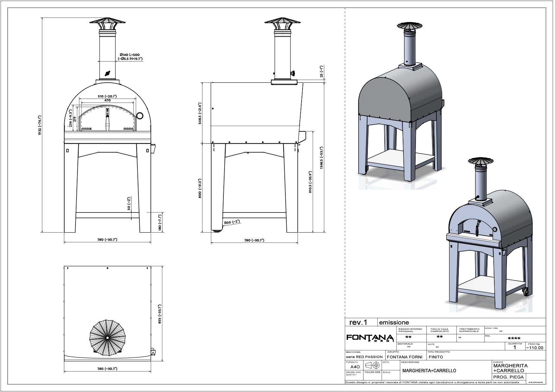The width and height of the screenshot is (555, 392).
Task: Click the round thermometer gauge on front view
Action: click(x=139, y=115)
